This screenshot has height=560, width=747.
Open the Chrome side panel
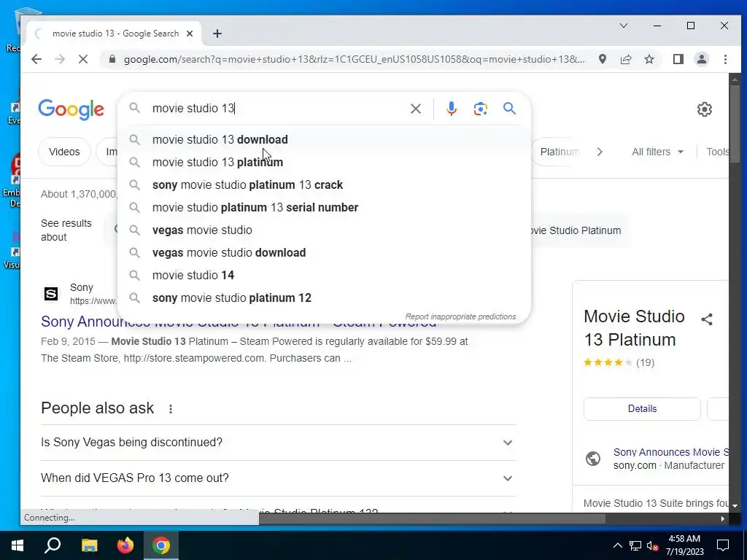point(678,59)
